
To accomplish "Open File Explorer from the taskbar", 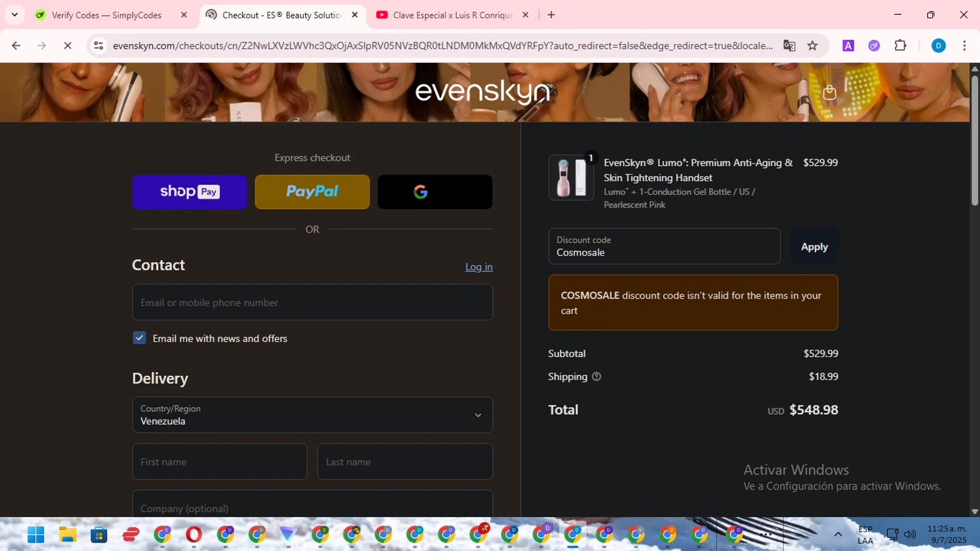I will (67, 535).
